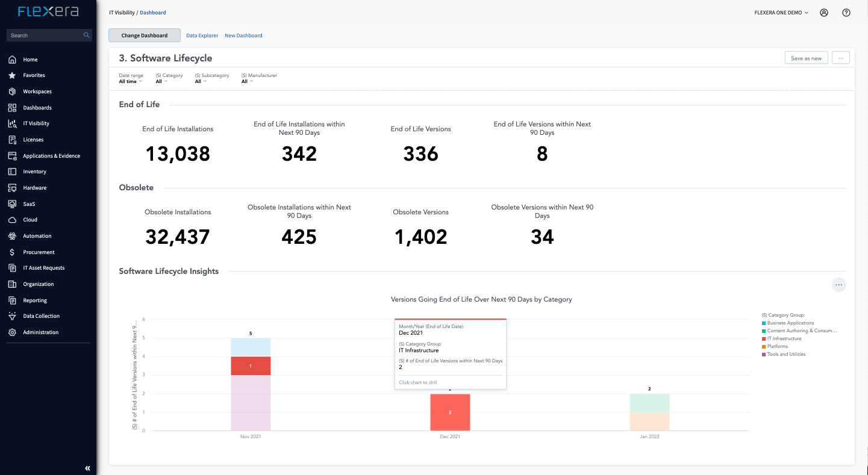Click the Change Dashboard button

(145, 36)
